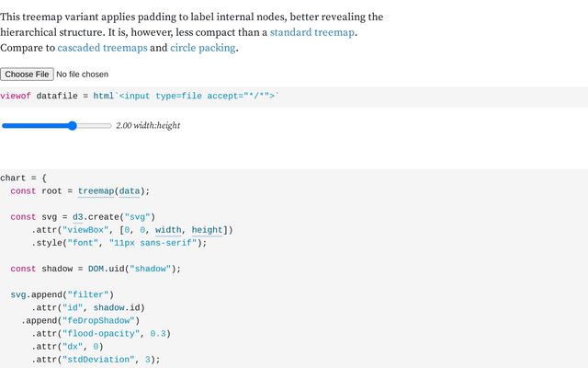Screen dimensions: 588x368
Task: Click the "html" reference in the datafile cell
Action: point(104,96)
